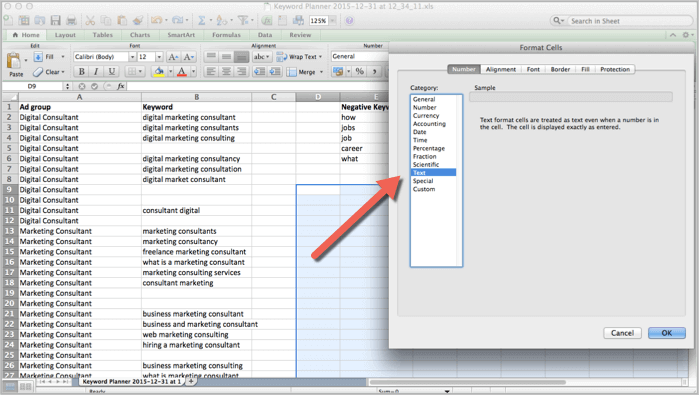The height and width of the screenshot is (395, 699).
Task: Open the zoom 125% dropdown
Action: (x=332, y=21)
